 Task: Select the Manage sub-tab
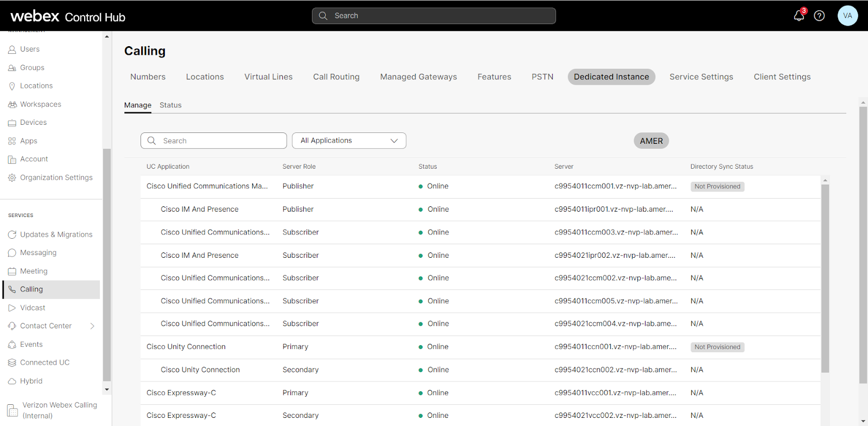138,105
